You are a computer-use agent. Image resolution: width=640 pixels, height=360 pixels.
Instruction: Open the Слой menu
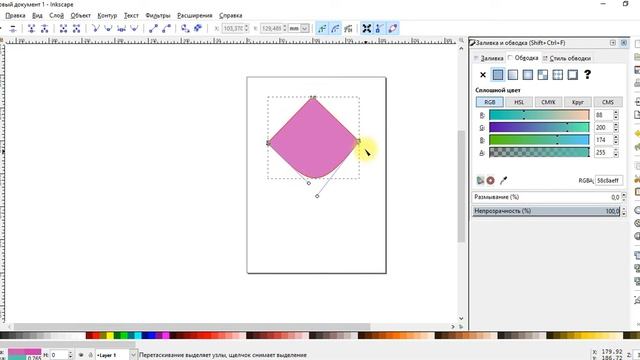[56, 16]
